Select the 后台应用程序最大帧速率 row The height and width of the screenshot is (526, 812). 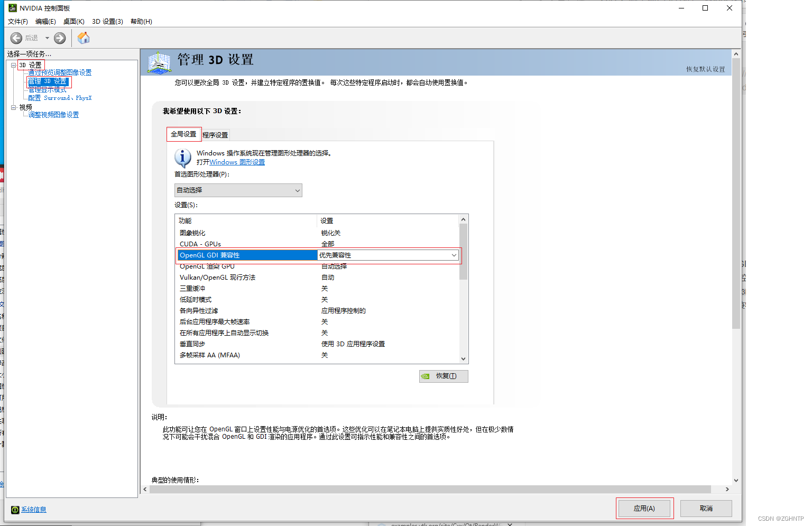317,322
